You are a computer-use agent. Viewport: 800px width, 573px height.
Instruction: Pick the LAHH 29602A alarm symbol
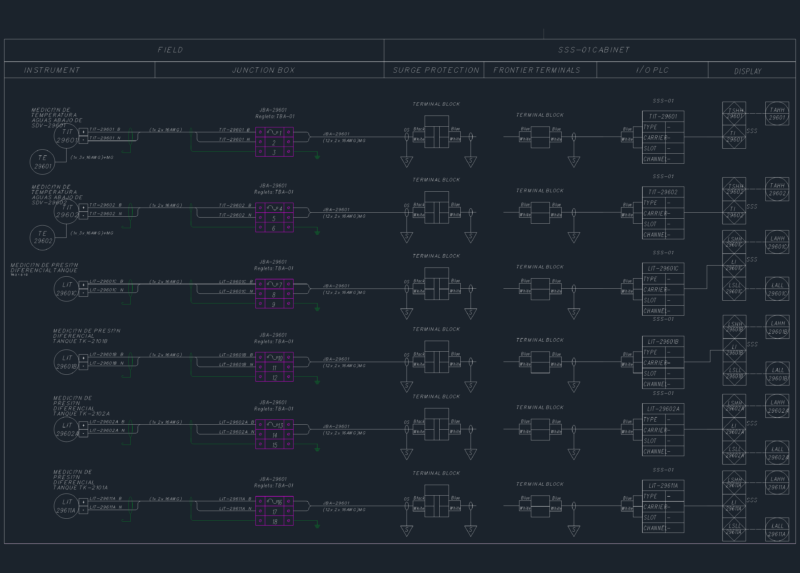777,407
